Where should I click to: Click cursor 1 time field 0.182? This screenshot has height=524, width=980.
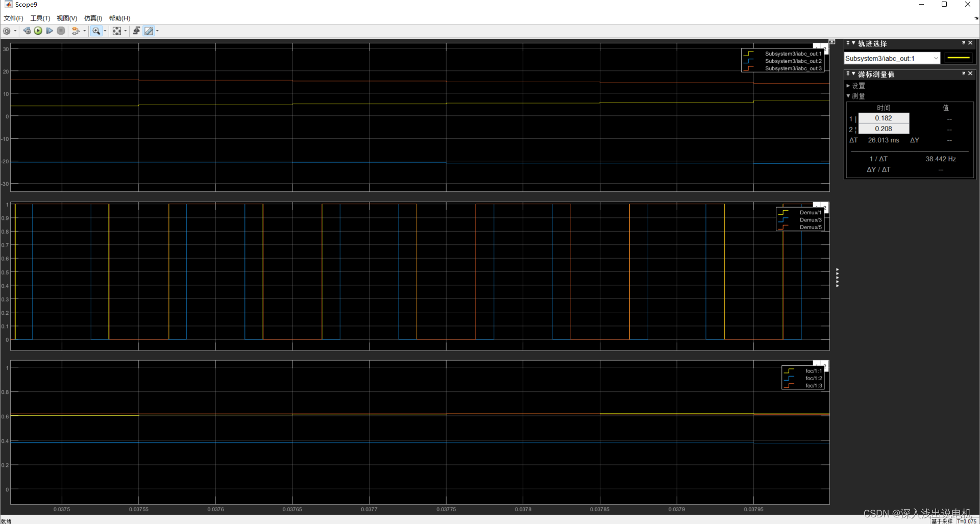coord(884,118)
